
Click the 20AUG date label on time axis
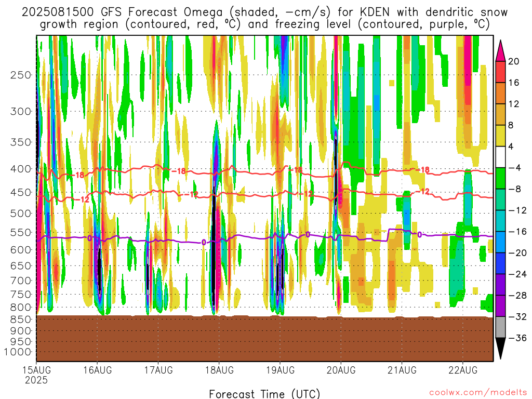[x=341, y=370]
